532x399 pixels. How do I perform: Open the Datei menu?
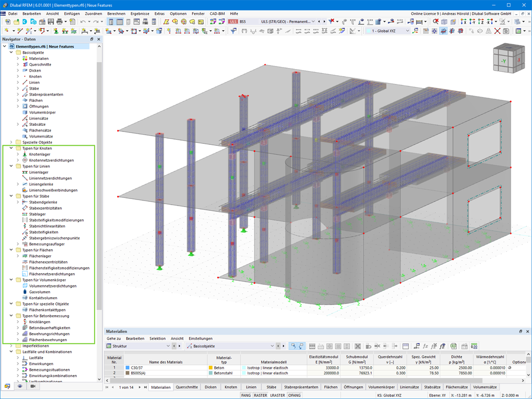(13, 14)
